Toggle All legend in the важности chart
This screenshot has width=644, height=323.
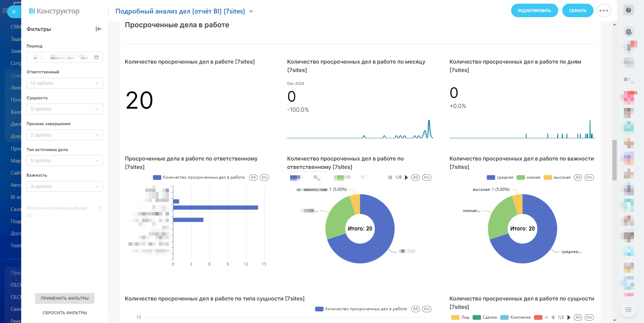pyautogui.click(x=578, y=177)
